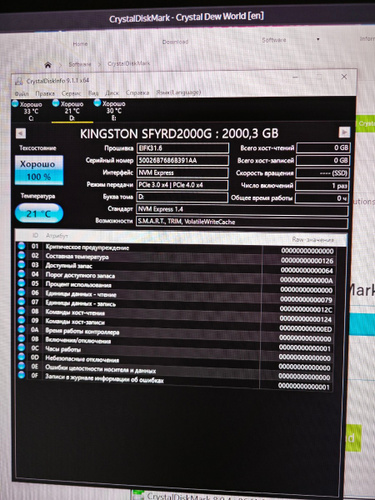Open the Язык (Language) menu

point(178,92)
